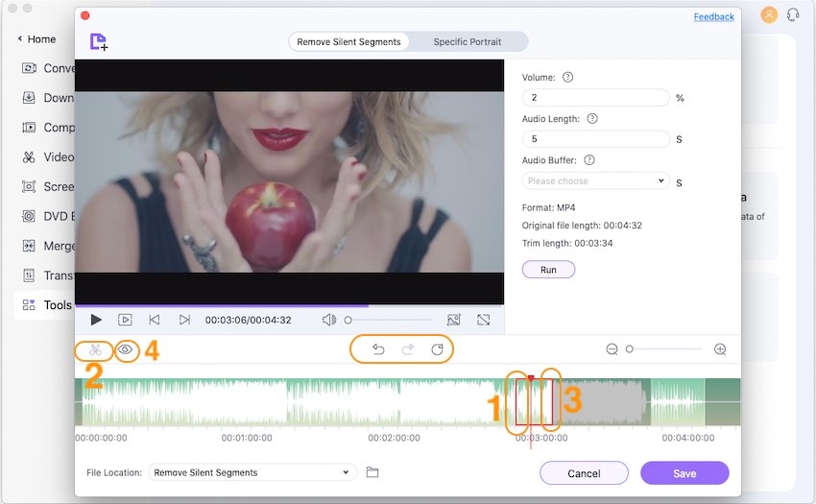Open the File Location dropdown
This screenshot has height=504, width=816.
coord(252,472)
